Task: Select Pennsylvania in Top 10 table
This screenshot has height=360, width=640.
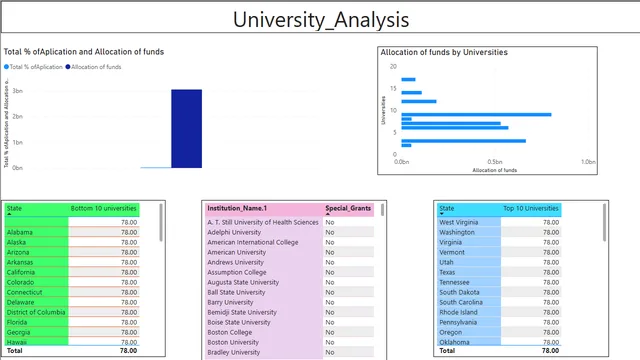Action: tap(499, 322)
